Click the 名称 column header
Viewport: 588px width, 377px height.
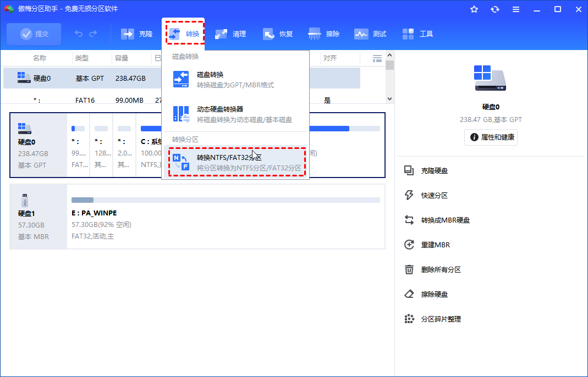(x=40, y=58)
